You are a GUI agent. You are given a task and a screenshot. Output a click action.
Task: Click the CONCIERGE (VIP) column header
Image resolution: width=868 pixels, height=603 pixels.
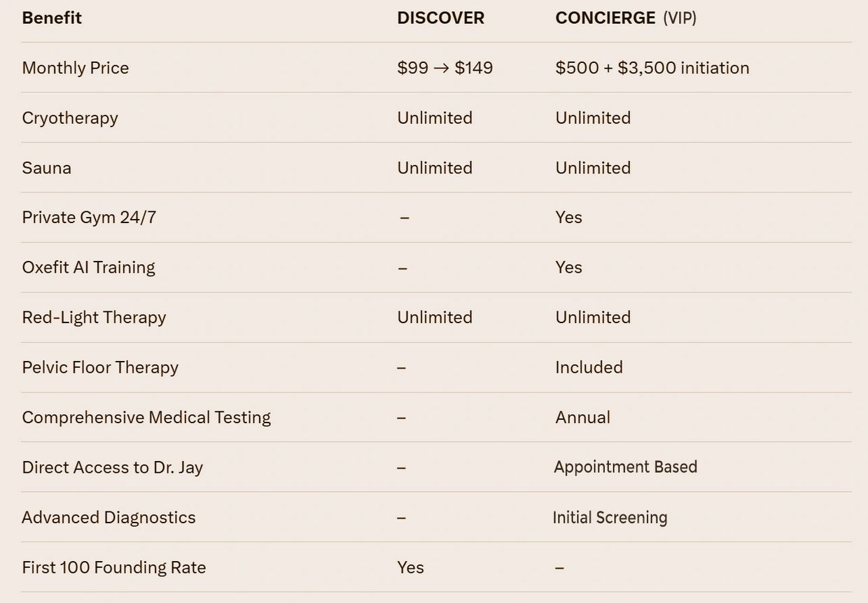click(x=625, y=18)
